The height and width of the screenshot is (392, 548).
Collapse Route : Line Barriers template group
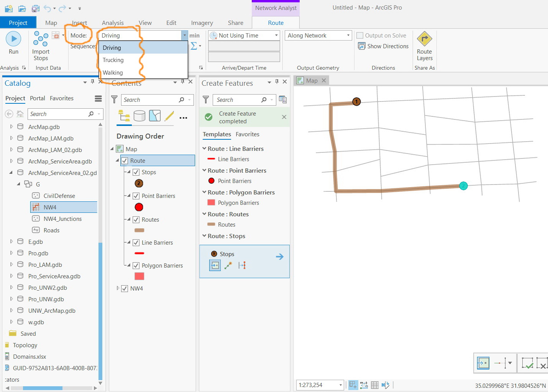(204, 149)
